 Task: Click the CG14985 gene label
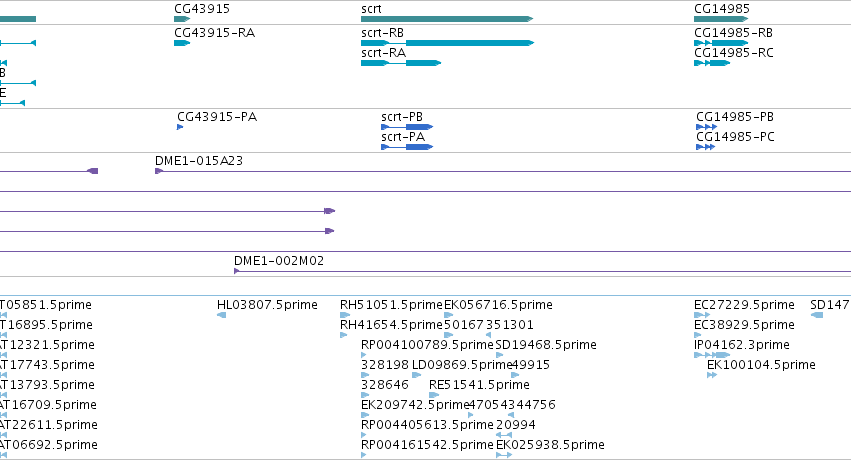coord(722,9)
